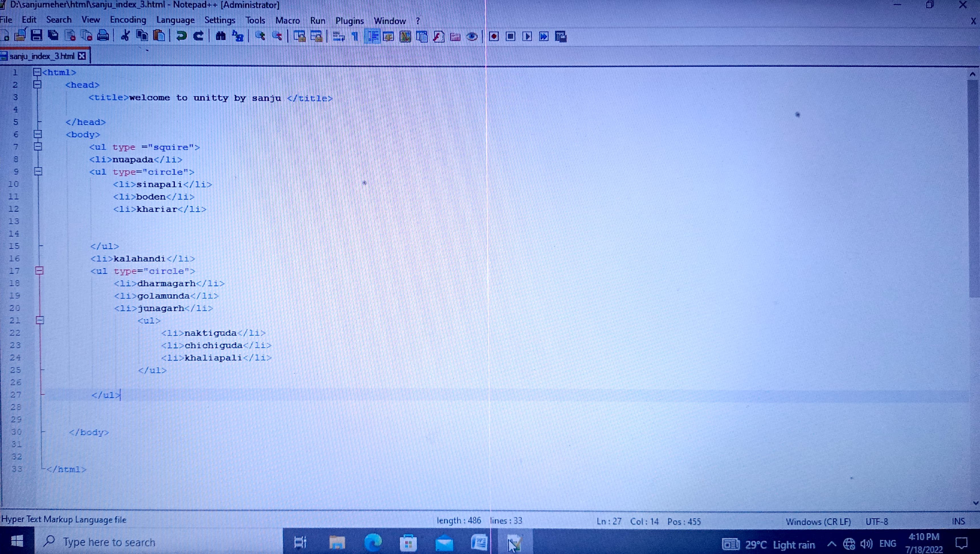Open Microsoft Edge from the taskbar
This screenshot has width=980, height=554.
pyautogui.click(x=373, y=543)
